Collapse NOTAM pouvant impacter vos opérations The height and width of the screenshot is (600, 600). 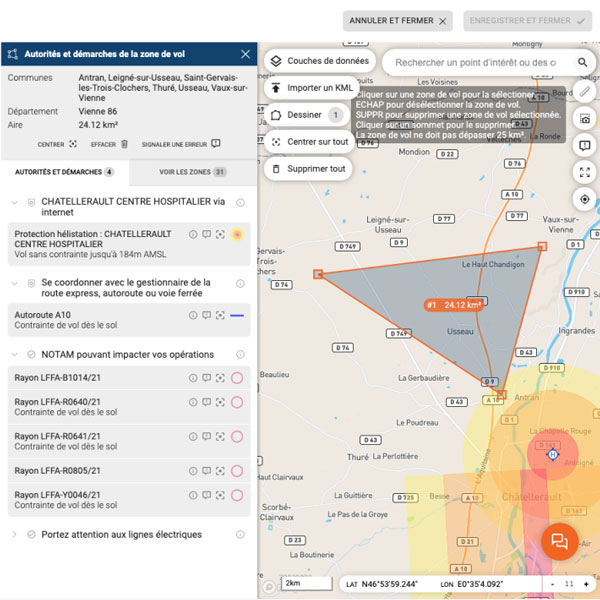[x=15, y=354]
